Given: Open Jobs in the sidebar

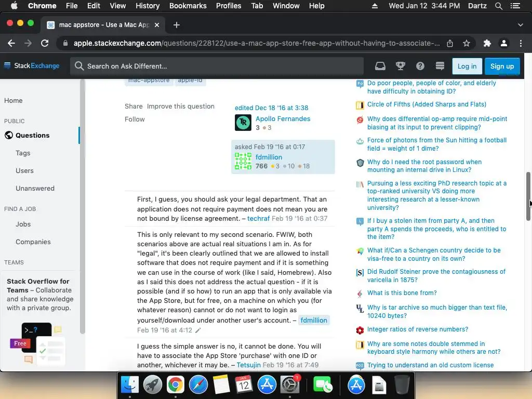Looking at the screenshot, I should point(23,224).
